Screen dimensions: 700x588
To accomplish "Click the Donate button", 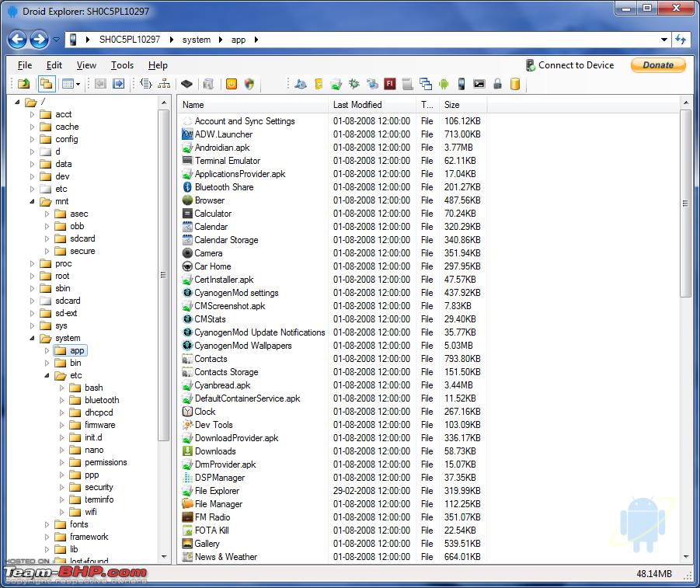I will (x=658, y=65).
